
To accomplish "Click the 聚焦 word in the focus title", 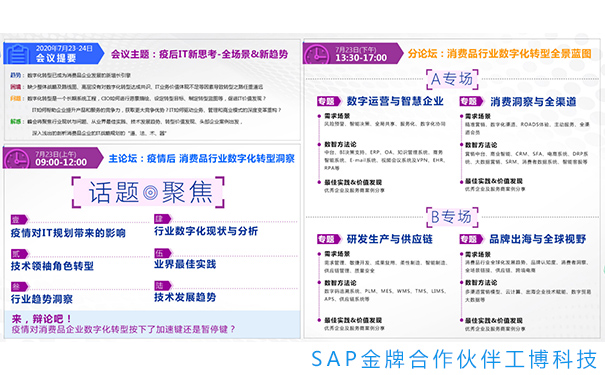I will [x=187, y=192].
